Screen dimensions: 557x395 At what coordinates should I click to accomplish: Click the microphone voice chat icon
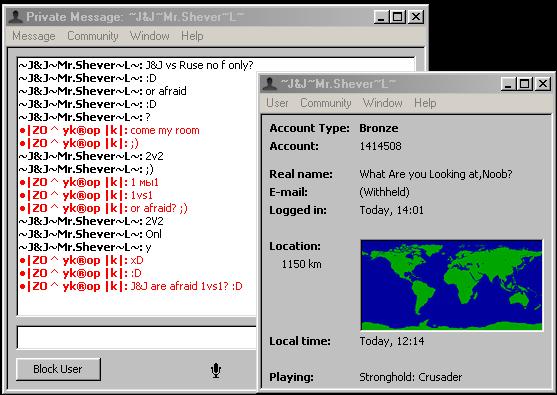(216, 370)
